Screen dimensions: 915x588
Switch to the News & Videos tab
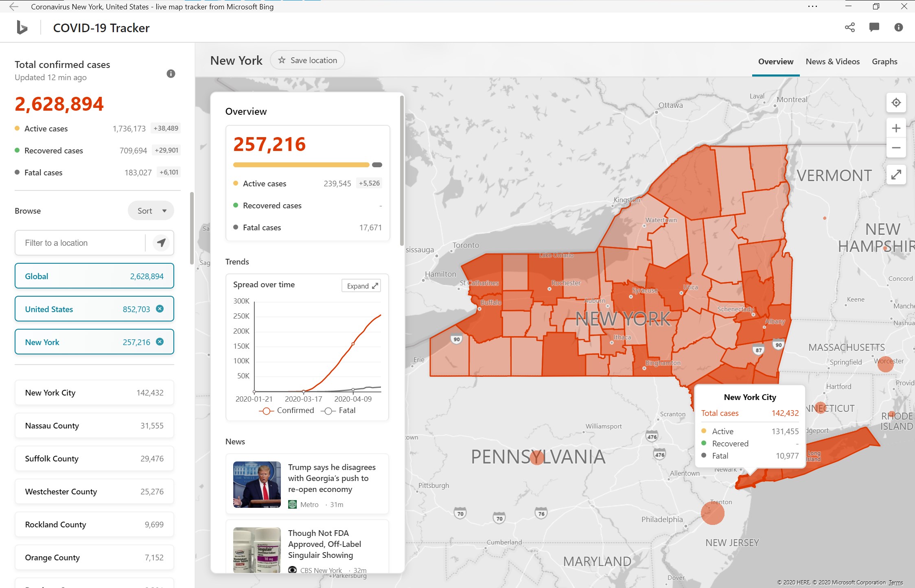(x=832, y=61)
